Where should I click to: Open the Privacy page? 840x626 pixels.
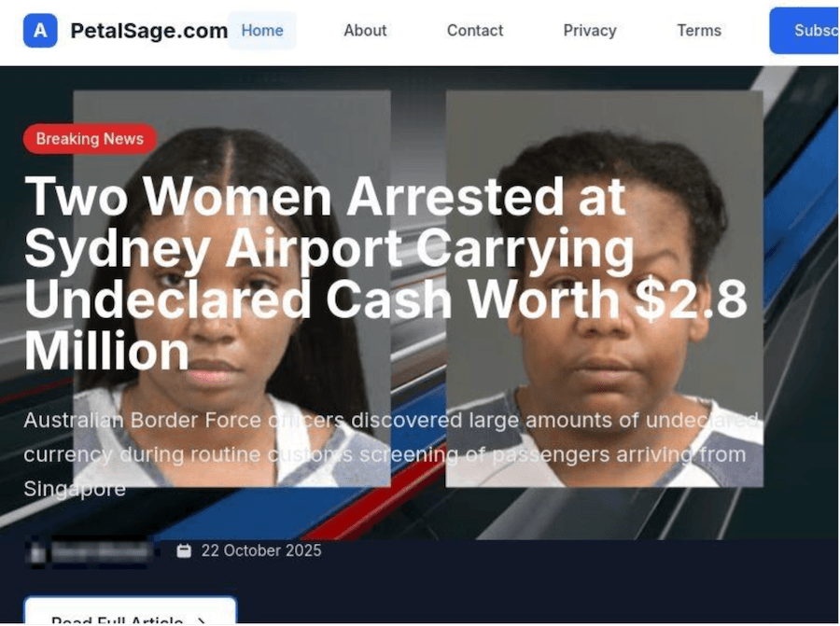[x=589, y=31]
